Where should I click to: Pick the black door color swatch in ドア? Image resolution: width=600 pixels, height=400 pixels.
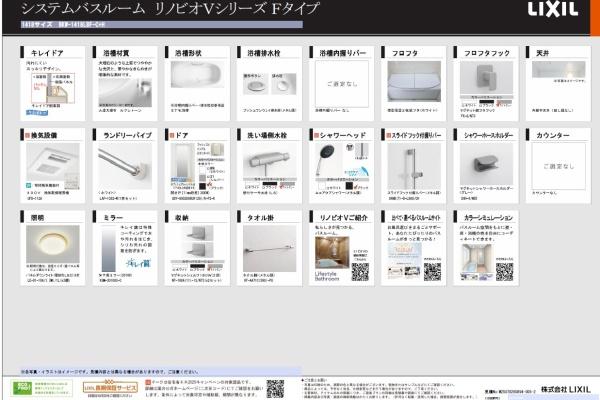click(x=202, y=186)
